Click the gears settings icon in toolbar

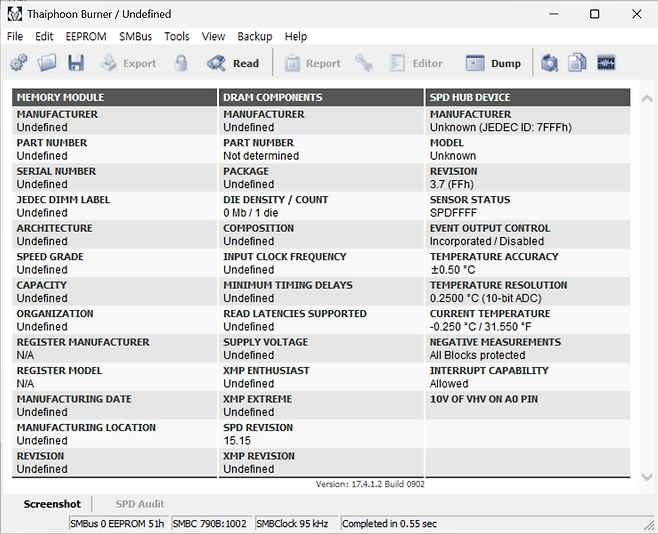(x=19, y=63)
